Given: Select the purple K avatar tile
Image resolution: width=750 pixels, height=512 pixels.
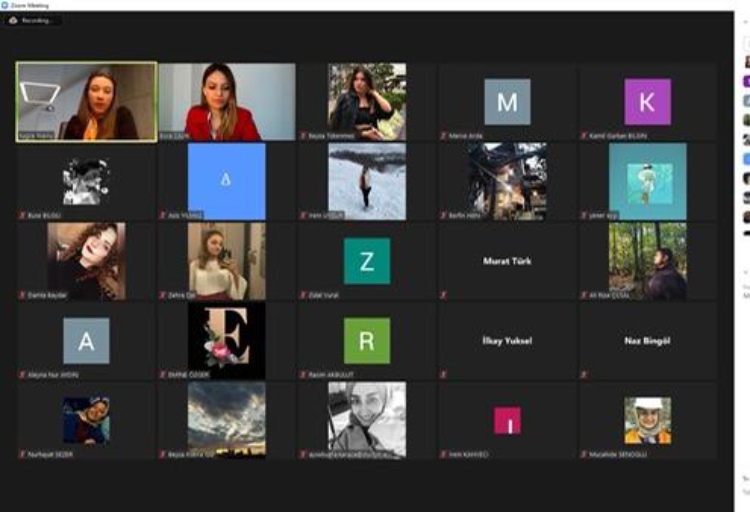Looking at the screenshot, I should coord(647,102).
